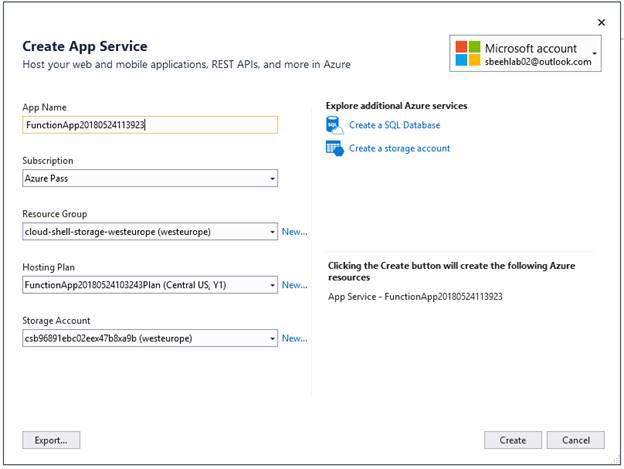Click New link beside Resource Group
The height and width of the screenshot is (469, 624).
[294, 232]
